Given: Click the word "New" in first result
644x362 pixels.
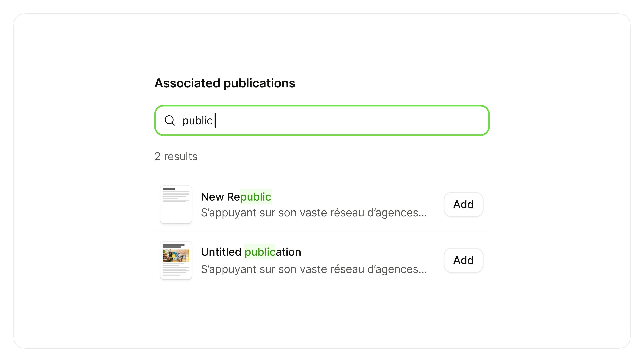Looking at the screenshot, I should [x=212, y=197].
